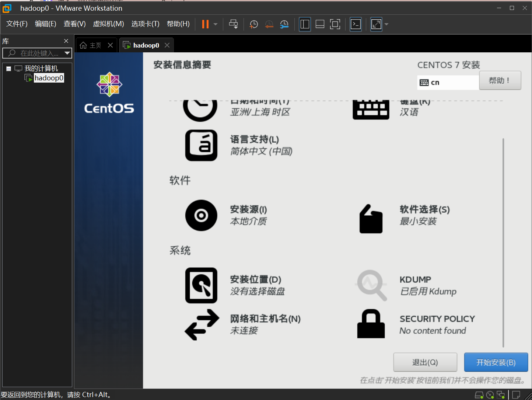Open 语言支持(L) language icon
This screenshot has height=400, width=532.
pos(201,145)
